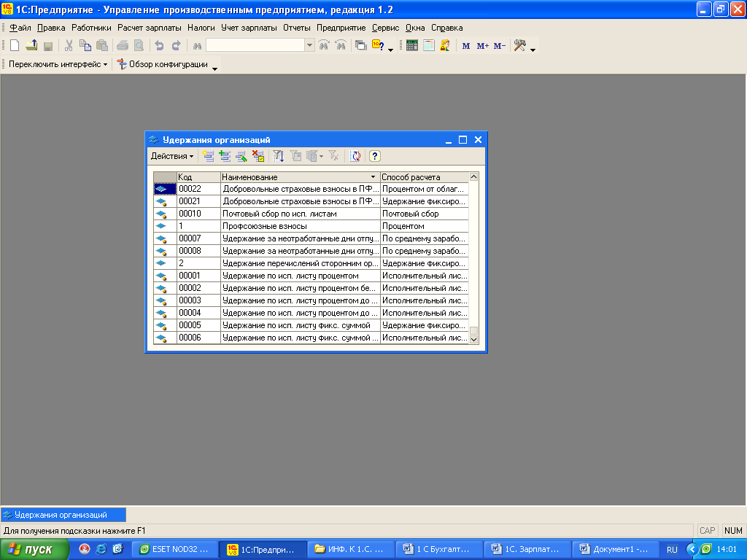Click the M memory button
Screen dimensions: 747x560
[x=466, y=46]
